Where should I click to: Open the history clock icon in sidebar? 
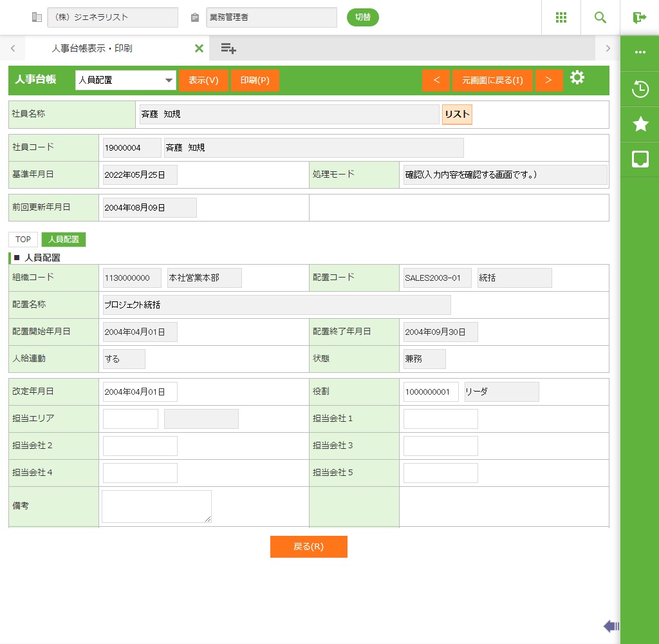640,89
